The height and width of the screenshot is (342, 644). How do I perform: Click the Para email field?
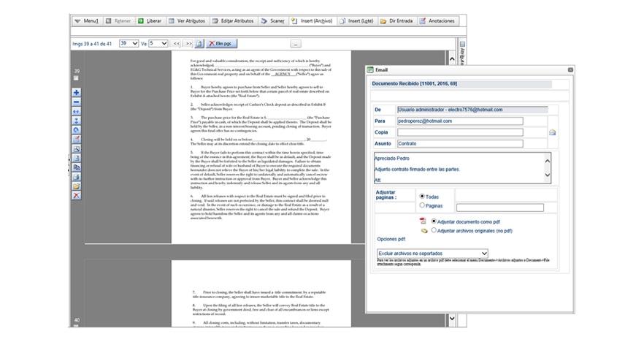coord(460,121)
